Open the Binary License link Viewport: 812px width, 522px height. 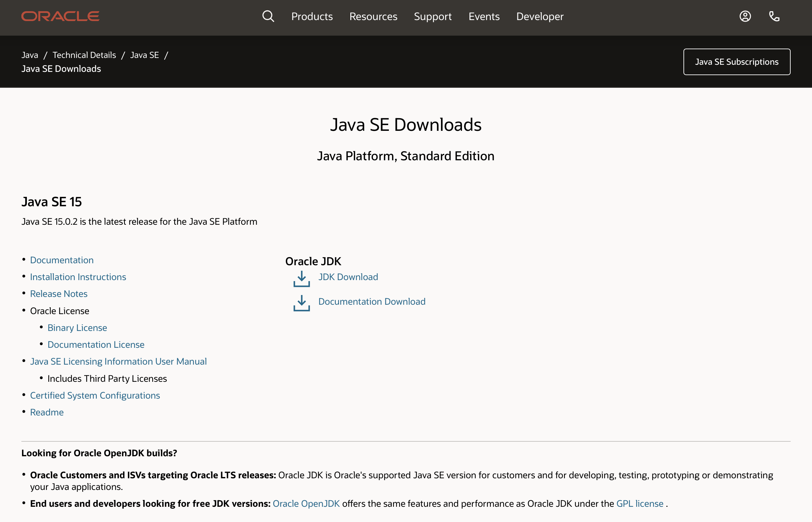coord(77,328)
